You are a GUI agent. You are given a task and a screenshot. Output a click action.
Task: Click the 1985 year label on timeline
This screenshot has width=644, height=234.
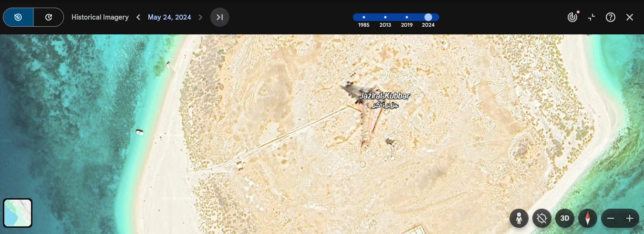pos(364,25)
